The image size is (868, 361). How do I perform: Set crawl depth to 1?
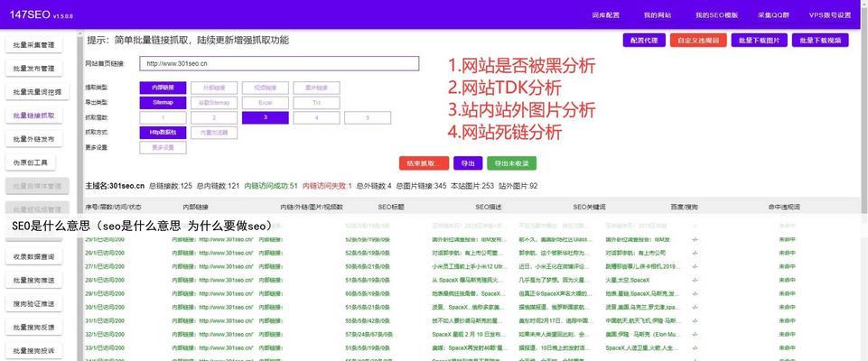click(x=163, y=117)
